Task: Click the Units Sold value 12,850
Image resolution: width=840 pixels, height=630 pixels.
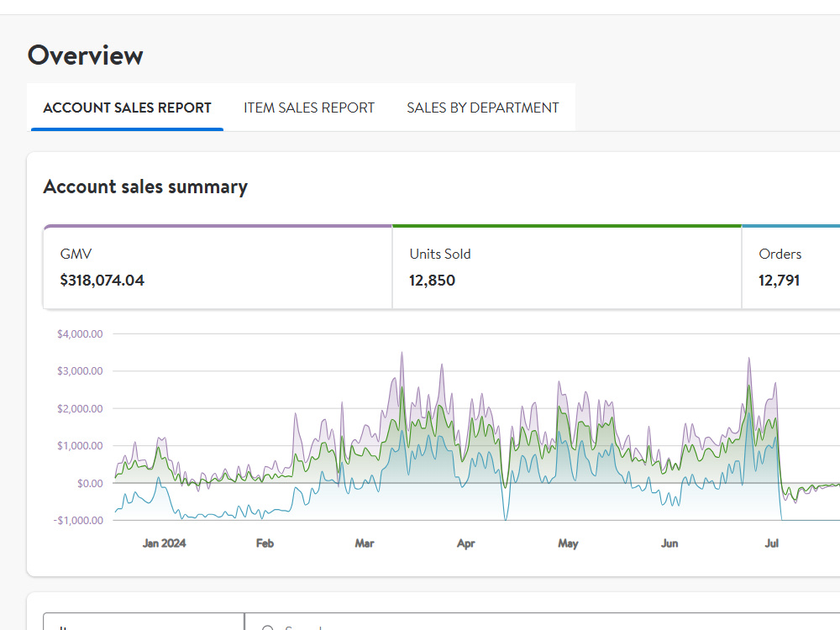Action: click(432, 281)
